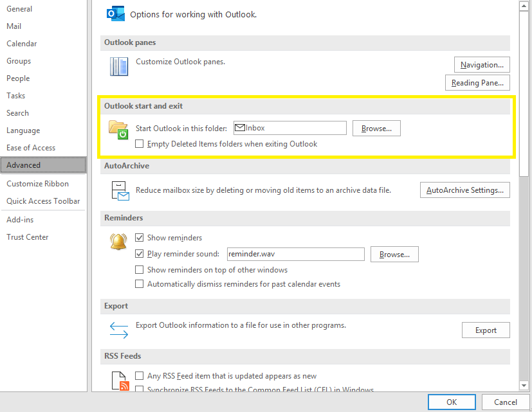Enable Show reminders on top of other windows

[x=139, y=269]
